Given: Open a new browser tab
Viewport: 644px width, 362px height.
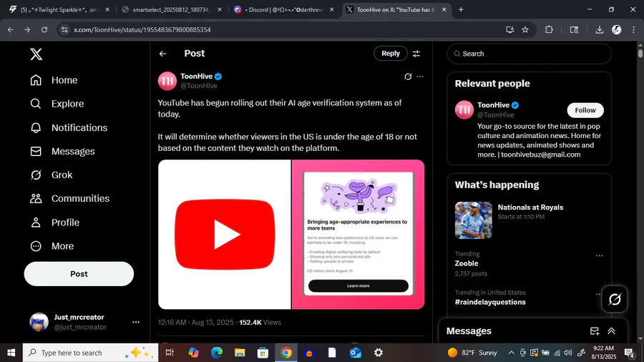Looking at the screenshot, I should click(x=461, y=9).
